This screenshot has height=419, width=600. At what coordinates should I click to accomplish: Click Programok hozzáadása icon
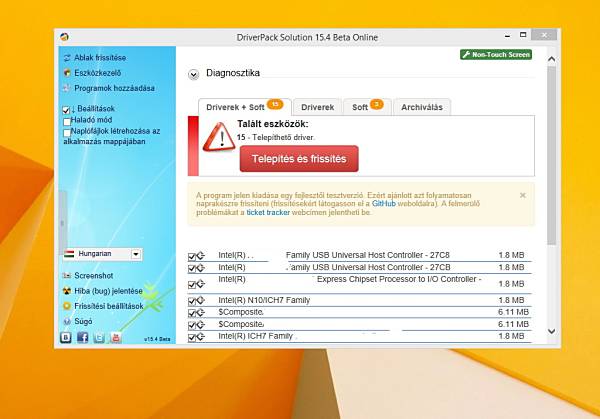point(67,88)
